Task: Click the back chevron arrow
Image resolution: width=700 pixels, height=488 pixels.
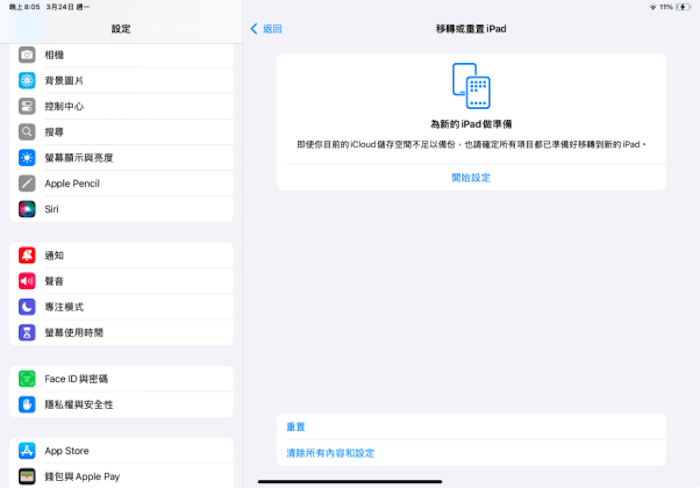Action: coord(254,29)
